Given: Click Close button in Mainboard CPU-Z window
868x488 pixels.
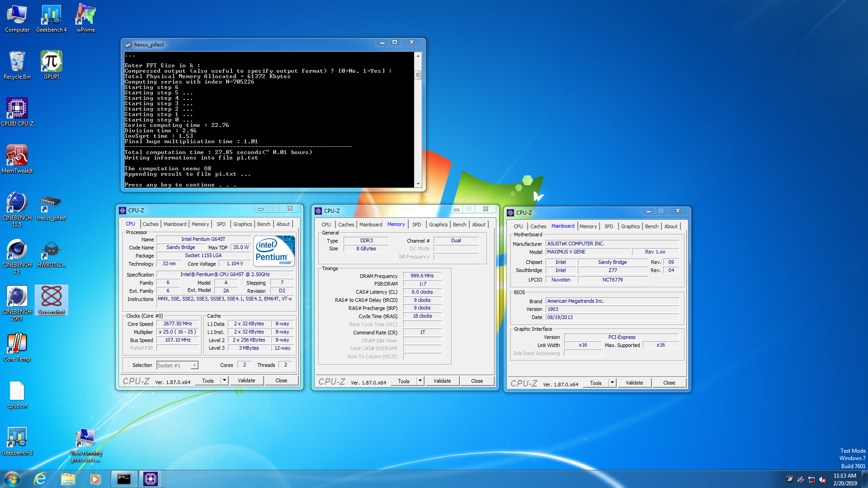Looking at the screenshot, I should click(669, 383).
